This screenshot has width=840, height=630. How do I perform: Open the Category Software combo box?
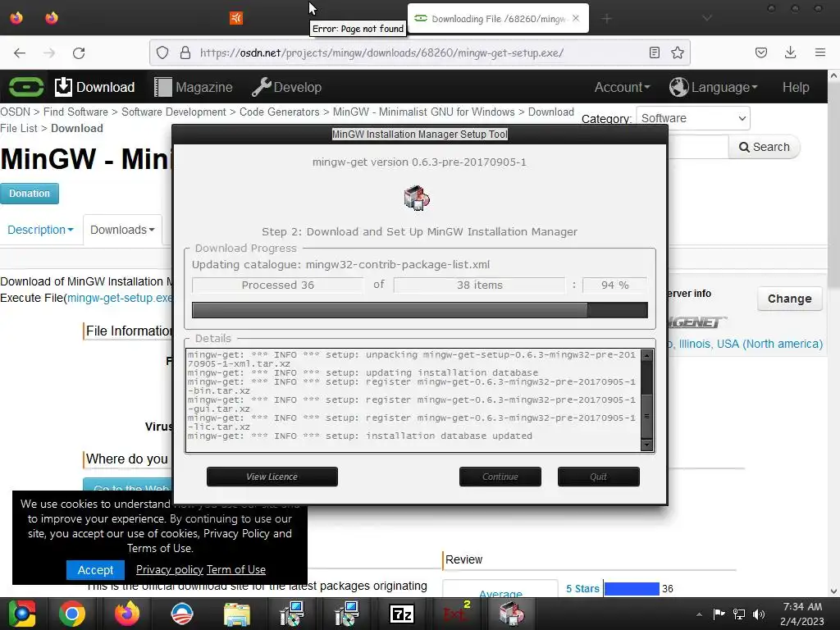(x=692, y=118)
